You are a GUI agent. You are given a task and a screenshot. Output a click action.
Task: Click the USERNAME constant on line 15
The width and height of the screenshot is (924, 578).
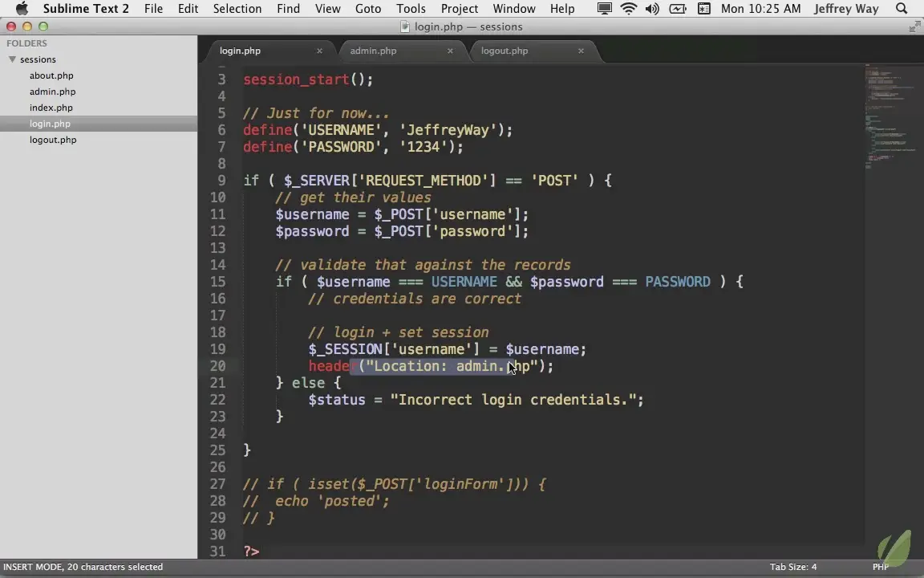click(464, 282)
